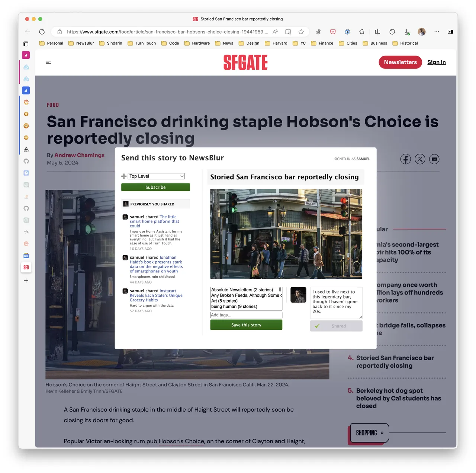476x473 pixels.
Task: Start Read Aloud from the address bar
Action: [275, 32]
